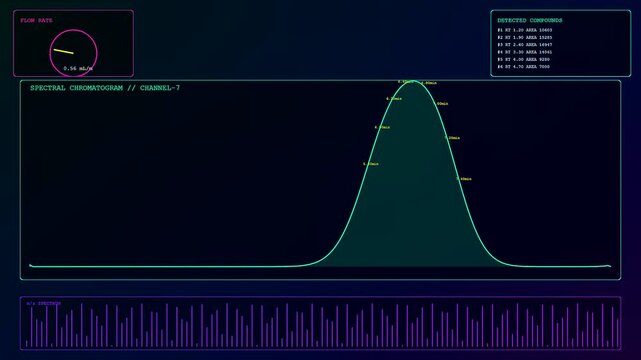Select the 0.56 mL/m flow rate reading

(78, 68)
